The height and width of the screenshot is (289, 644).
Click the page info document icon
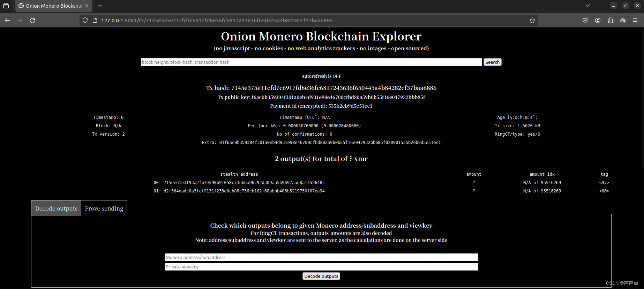coord(95,21)
